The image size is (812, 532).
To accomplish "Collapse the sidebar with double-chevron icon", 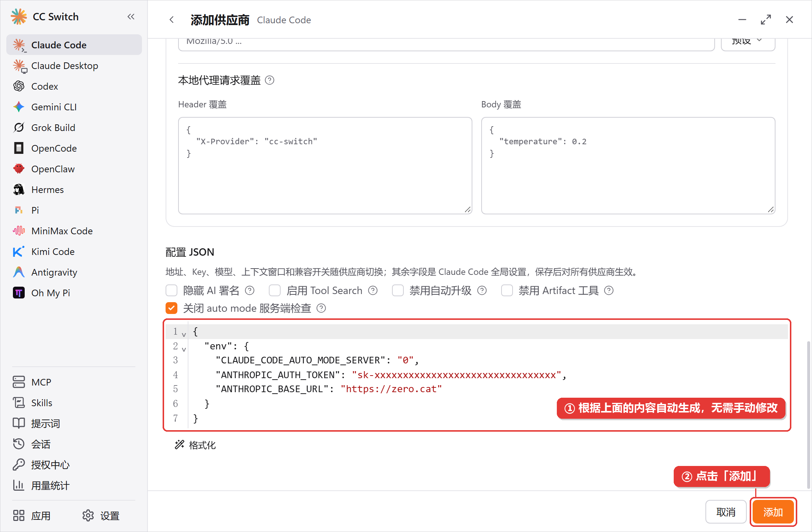I will point(131,17).
